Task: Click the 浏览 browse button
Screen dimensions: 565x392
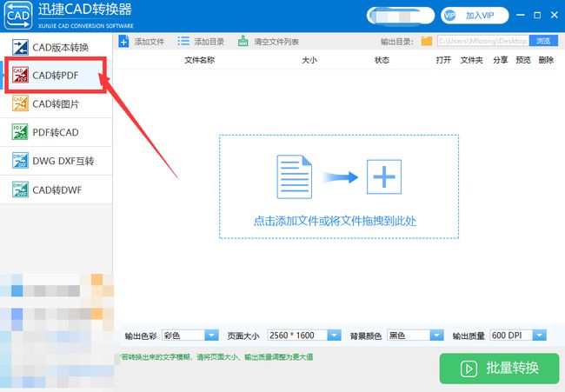Action: tap(543, 41)
